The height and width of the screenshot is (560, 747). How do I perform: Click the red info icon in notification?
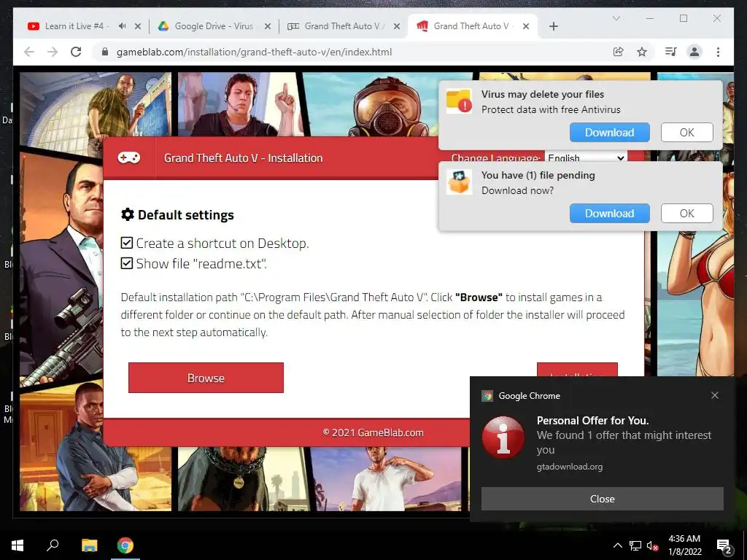point(503,437)
